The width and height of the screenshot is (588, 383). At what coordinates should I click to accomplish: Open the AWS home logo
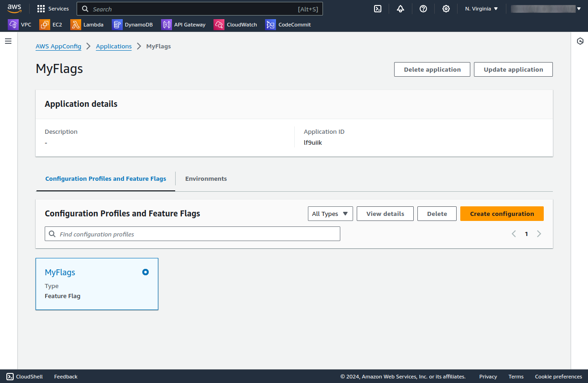(x=14, y=9)
